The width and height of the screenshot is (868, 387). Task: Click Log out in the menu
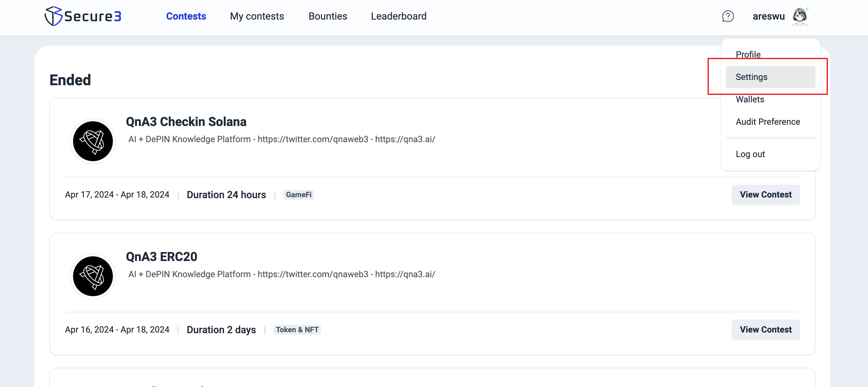click(750, 154)
